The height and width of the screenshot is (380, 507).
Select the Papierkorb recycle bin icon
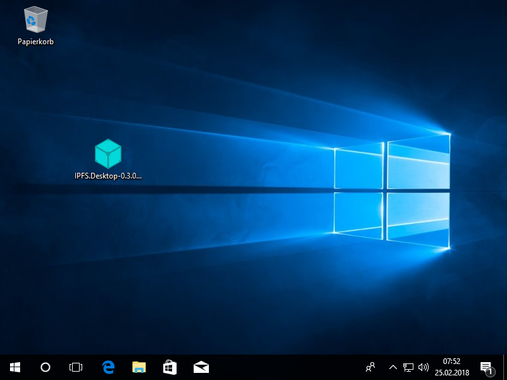(36, 20)
